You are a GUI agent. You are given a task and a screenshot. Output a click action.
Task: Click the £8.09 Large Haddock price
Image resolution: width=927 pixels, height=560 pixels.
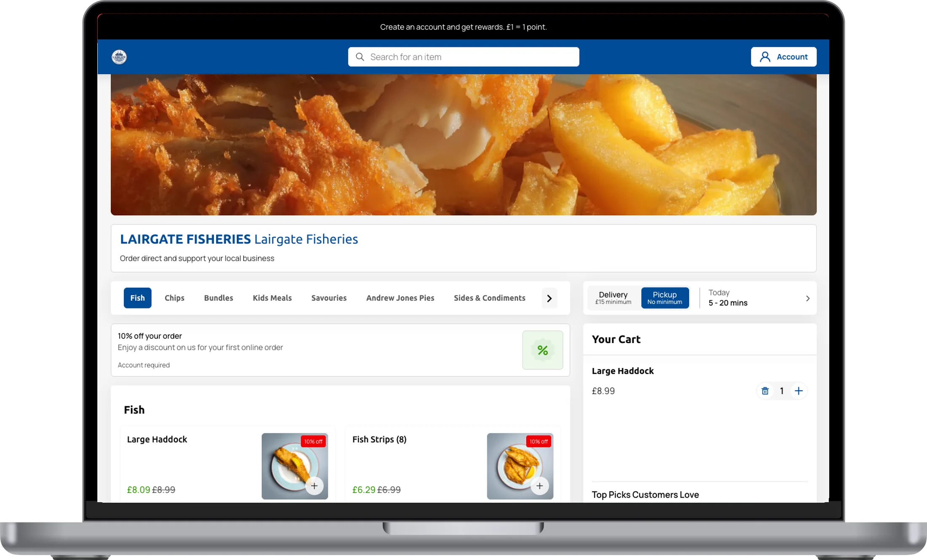click(x=139, y=490)
